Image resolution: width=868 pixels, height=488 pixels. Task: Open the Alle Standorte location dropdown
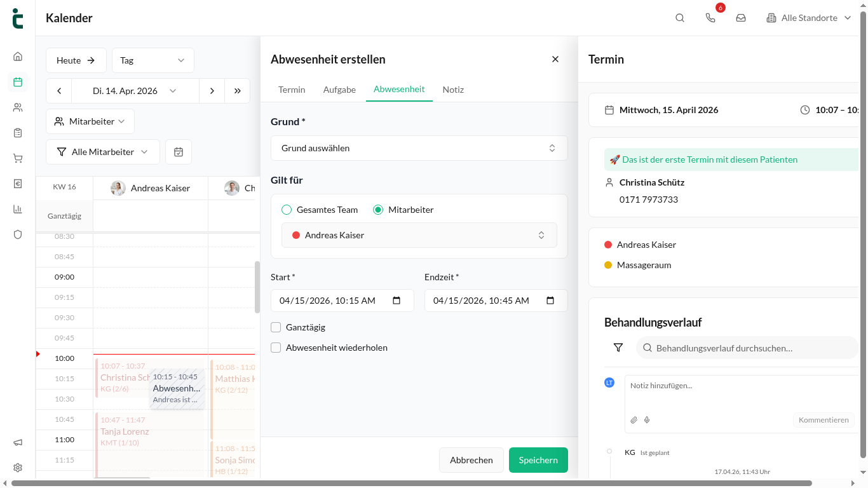click(x=809, y=18)
